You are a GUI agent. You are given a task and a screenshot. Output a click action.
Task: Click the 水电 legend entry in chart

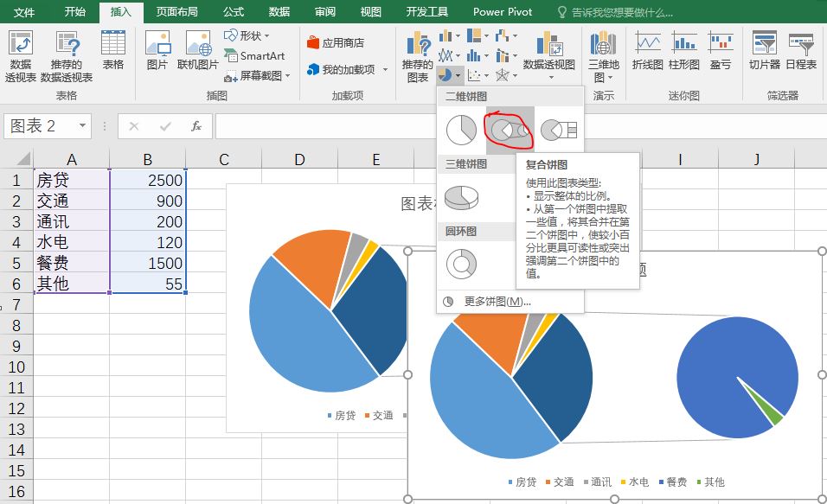[x=635, y=482]
